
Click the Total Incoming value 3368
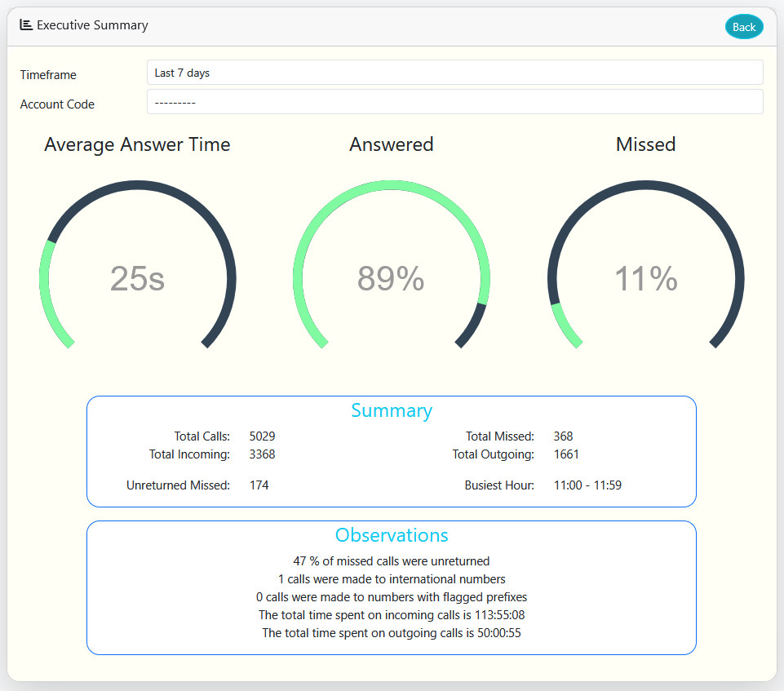click(262, 454)
